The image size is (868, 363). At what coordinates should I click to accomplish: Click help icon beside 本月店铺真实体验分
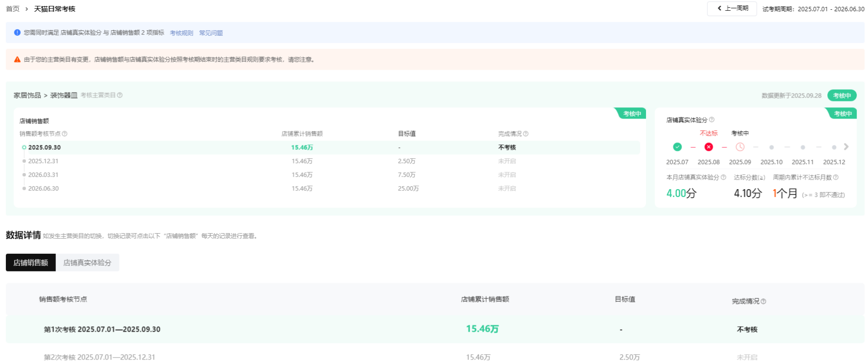[723, 177]
